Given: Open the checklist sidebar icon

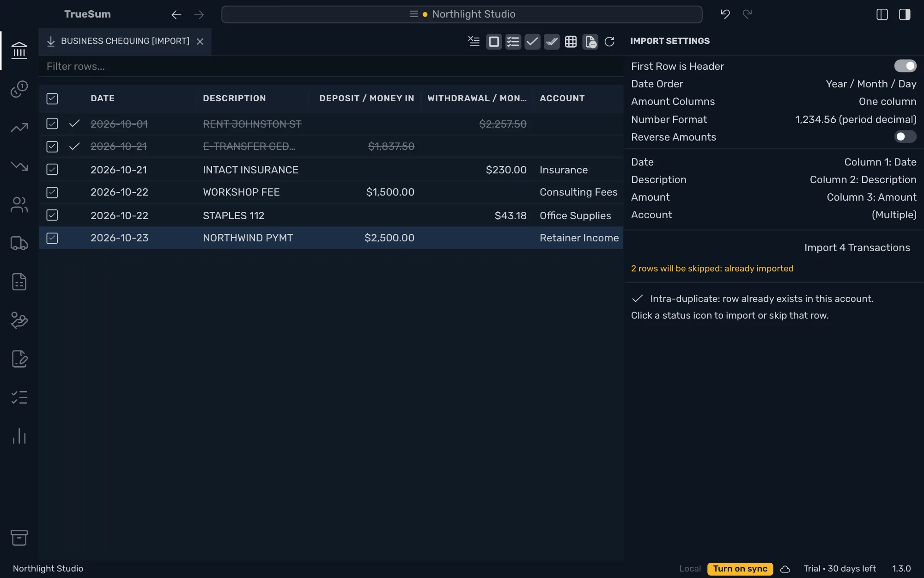Looking at the screenshot, I should click(x=19, y=397).
